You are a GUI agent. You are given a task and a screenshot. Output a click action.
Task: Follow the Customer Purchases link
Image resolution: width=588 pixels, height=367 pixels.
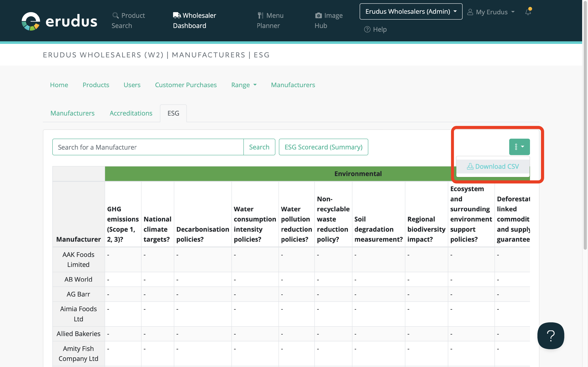coord(186,85)
